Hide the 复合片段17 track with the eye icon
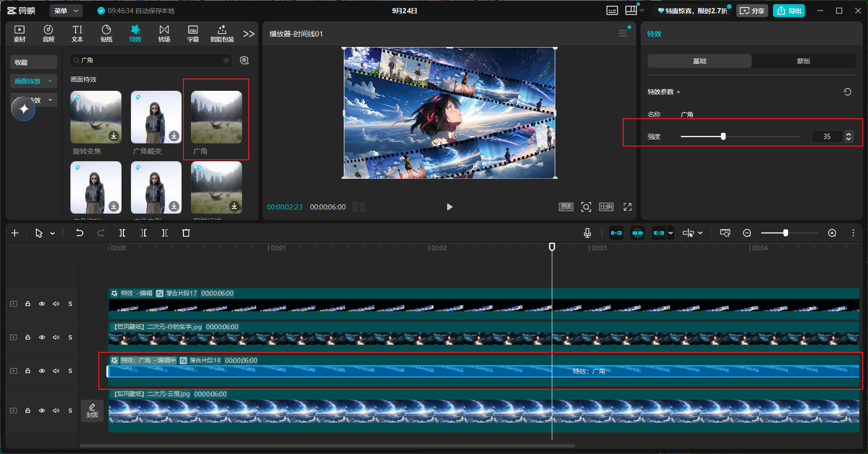868x454 pixels. pyautogui.click(x=42, y=304)
